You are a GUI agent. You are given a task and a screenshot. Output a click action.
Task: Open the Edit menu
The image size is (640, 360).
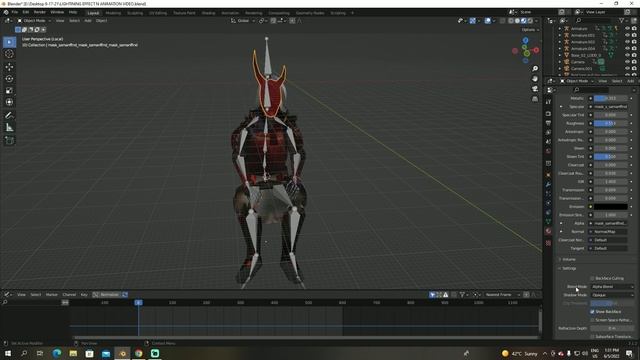(x=26, y=12)
